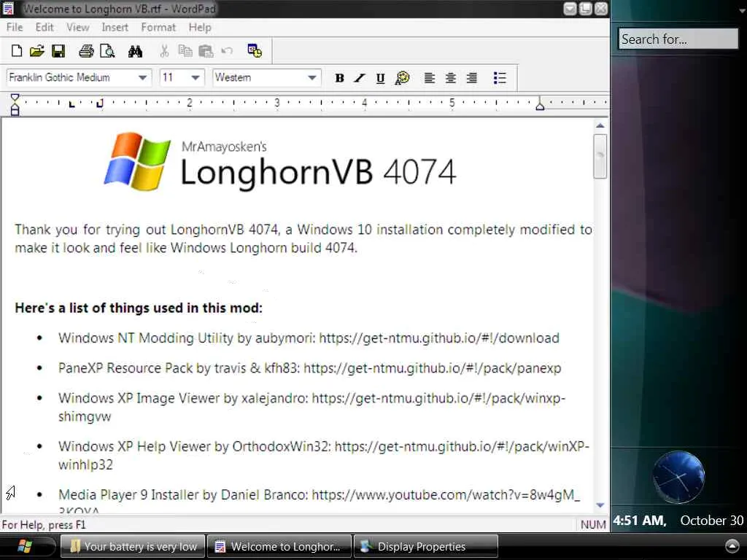The image size is (747, 560).
Task: Click the vertical scrollbar thumb
Action: [x=600, y=156]
